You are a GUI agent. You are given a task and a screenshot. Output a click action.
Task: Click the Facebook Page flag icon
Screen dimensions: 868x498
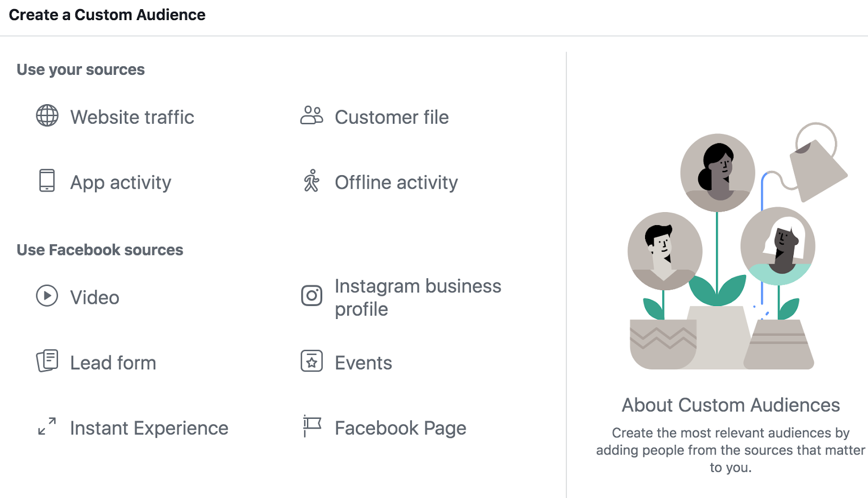(x=311, y=426)
